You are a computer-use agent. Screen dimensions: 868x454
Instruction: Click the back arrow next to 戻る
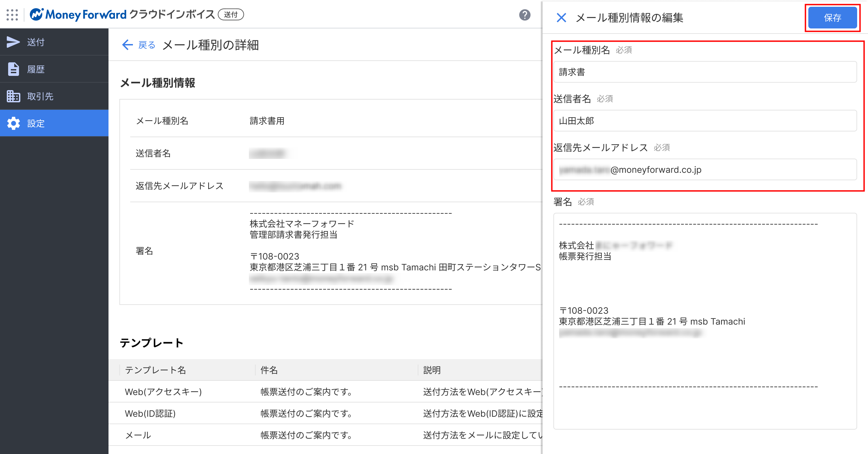(127, 45)
